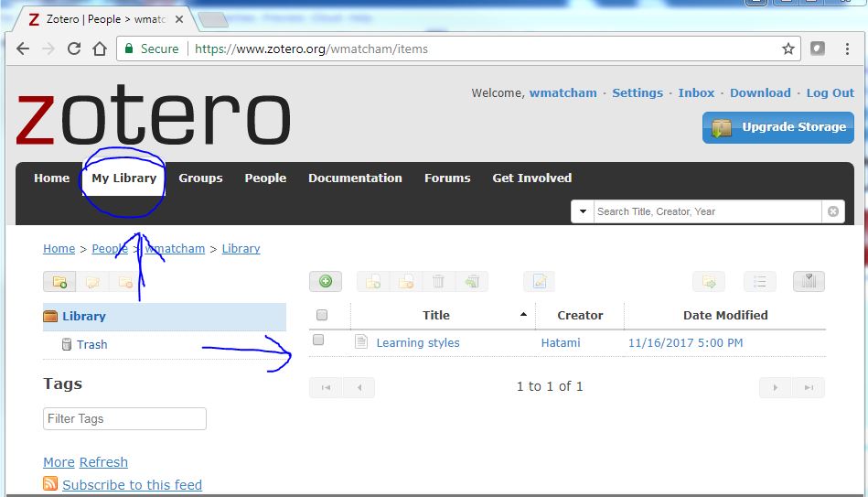Go to previous page of results
This screenshot has width=868, height=497.
(359, 387)
